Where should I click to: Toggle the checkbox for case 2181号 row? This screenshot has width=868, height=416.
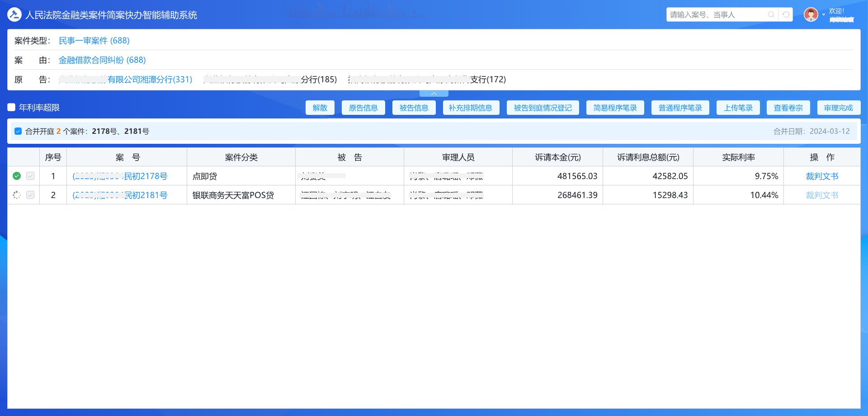30,195
